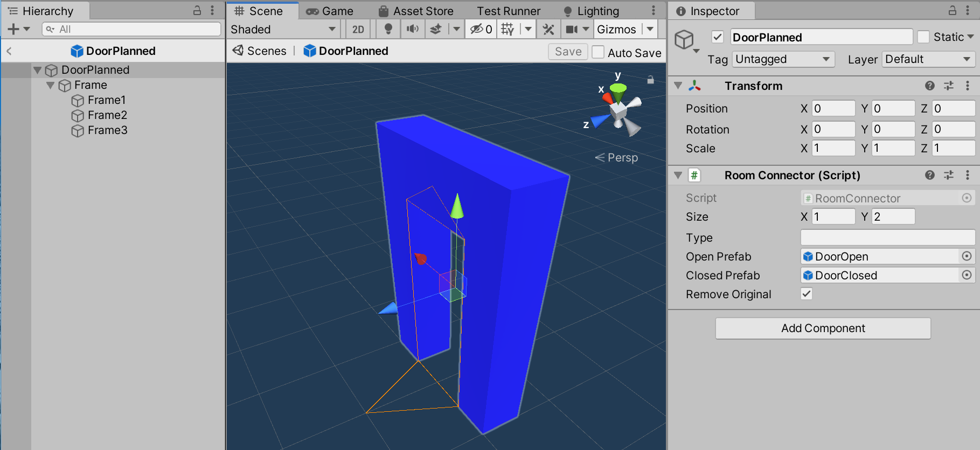The height and width of the screenshot is (450, 980).
Task: Open Hierarchy panel options menu
Action: pyautogui.click(x=213, y=10)
